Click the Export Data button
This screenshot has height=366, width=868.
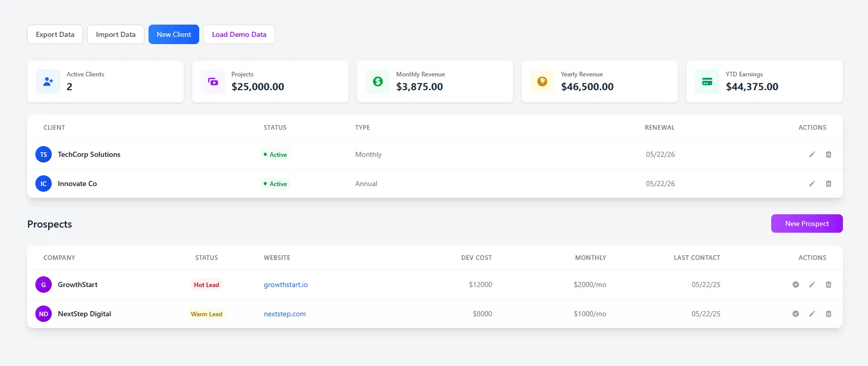pyautogui.click(x=55, y=34)
